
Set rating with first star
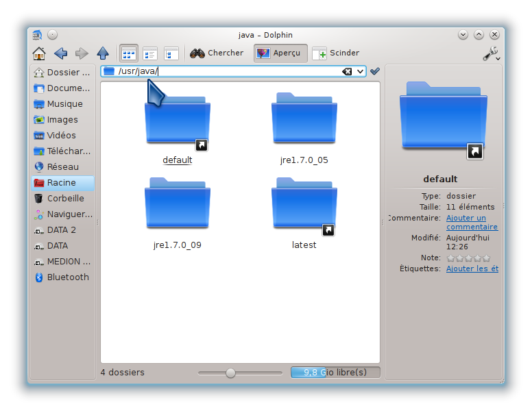[x=450, y=258]
